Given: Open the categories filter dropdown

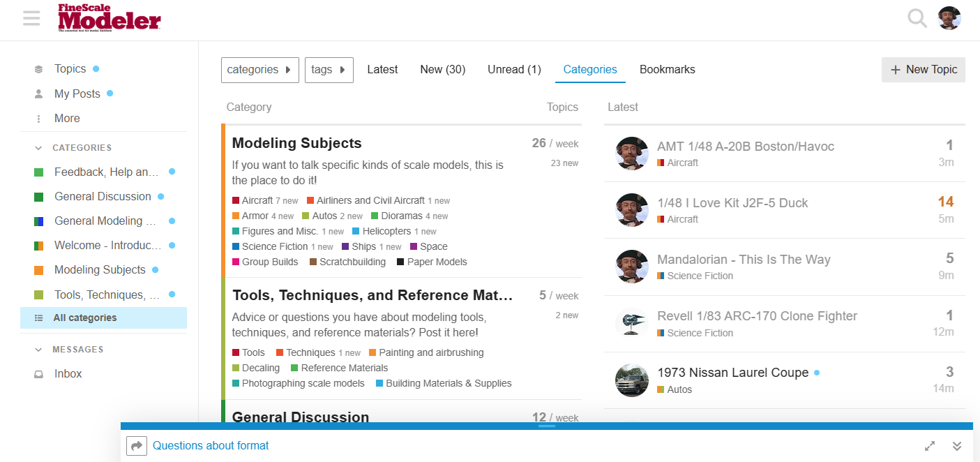Looking at the screenshot, I should coord(260,70).
